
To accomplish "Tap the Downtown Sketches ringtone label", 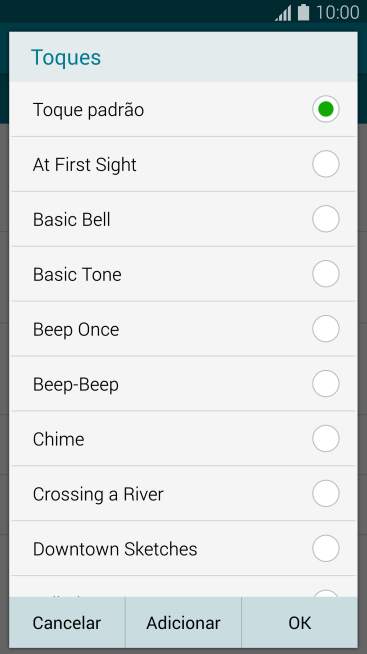I will pos(115,549).
